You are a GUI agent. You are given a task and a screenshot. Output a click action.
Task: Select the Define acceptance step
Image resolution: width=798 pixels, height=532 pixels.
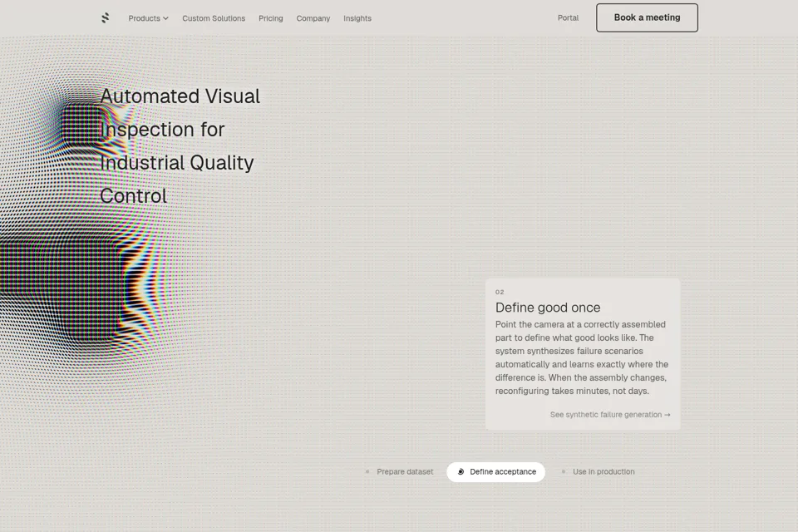tap(495, 472)
